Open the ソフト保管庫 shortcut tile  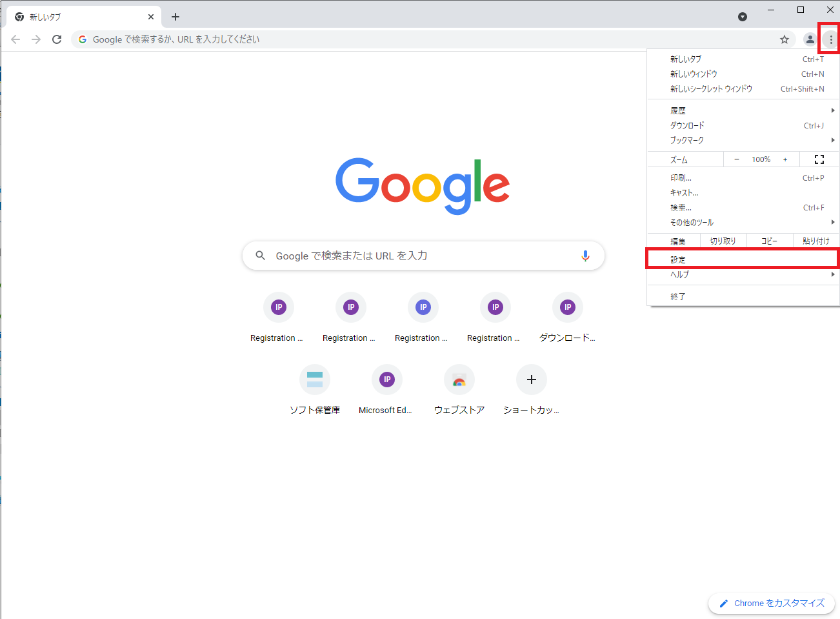pyautogui.click(x=315, y=380)
